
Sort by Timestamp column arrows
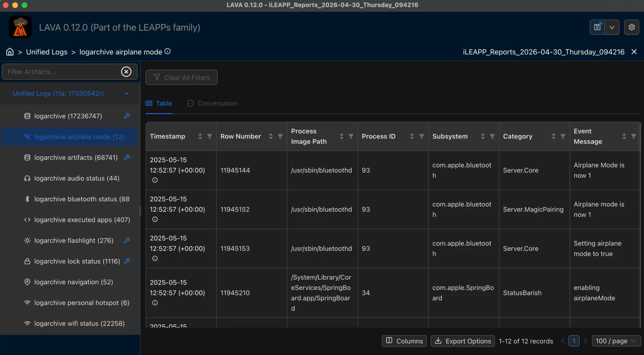pyautogui.click(x=200, y=136)
